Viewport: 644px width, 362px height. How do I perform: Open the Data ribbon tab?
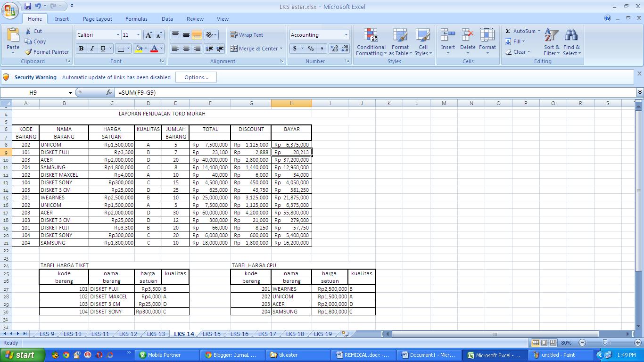pyautogui.click(x=167, y=19)
